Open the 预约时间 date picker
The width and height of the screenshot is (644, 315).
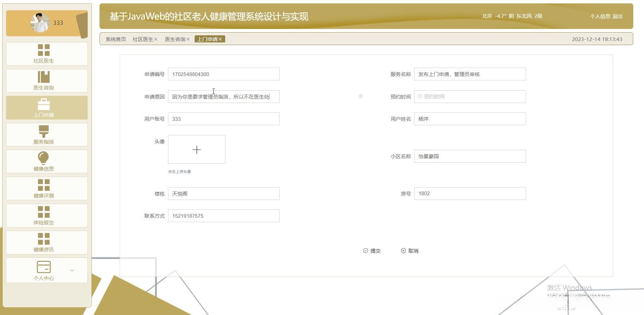(470, 96)
